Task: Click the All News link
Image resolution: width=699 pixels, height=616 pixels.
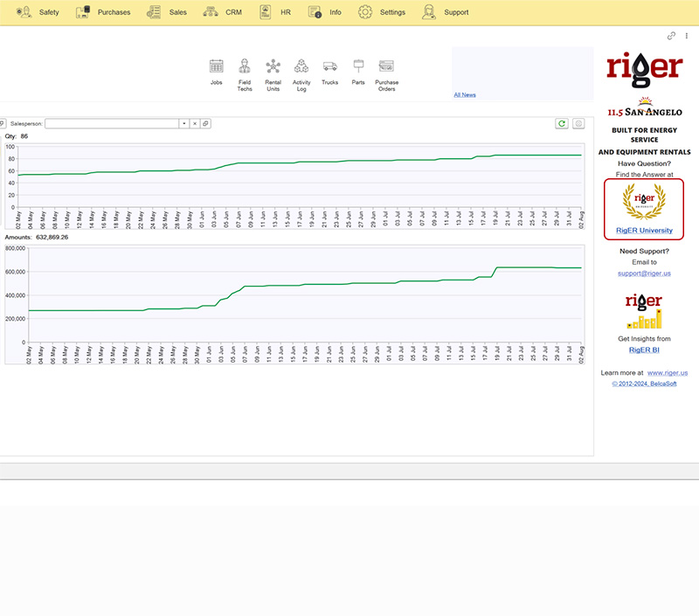Action: coord(465,94)
